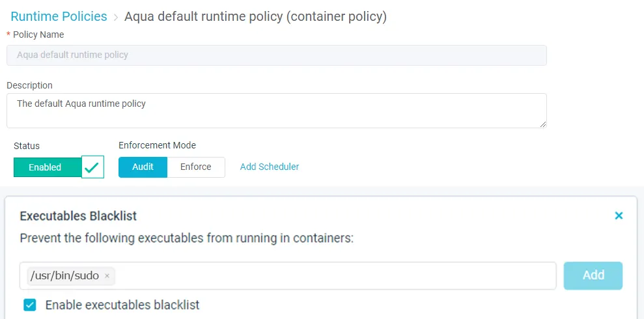This screenshot has width=644, height=319.
Task: Focus the executables blacklist input field
Action: coord(332,275)
